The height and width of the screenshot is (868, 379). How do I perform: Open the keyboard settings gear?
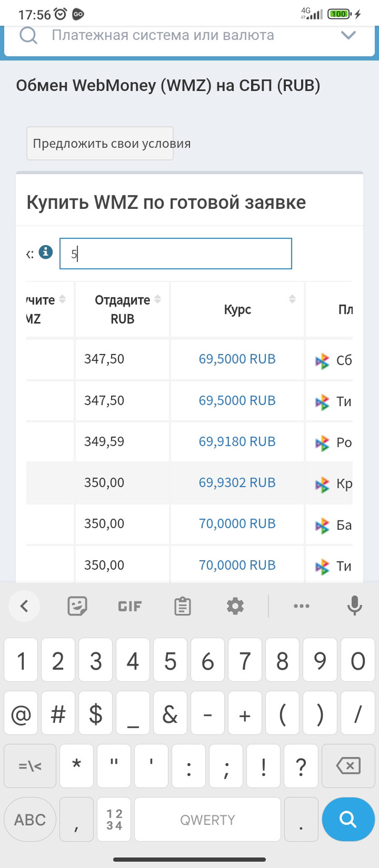pyautogui.click(x=235, y=606)
